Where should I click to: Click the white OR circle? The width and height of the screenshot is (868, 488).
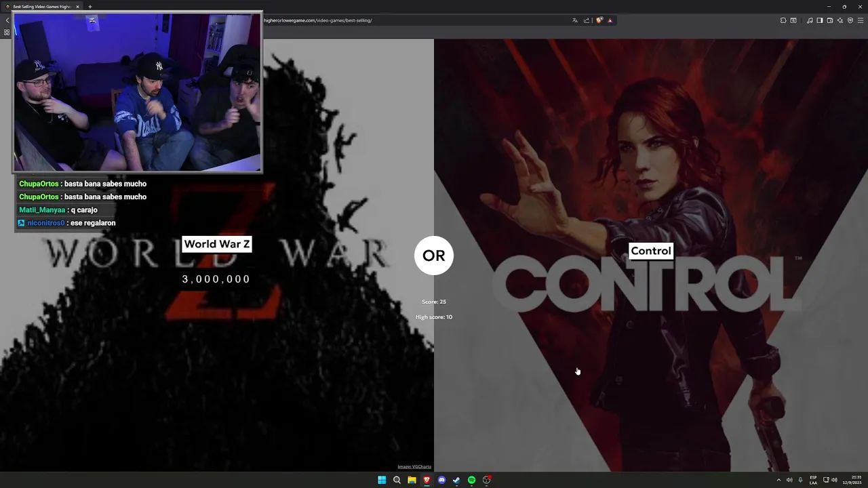click(x=434, y=256)
